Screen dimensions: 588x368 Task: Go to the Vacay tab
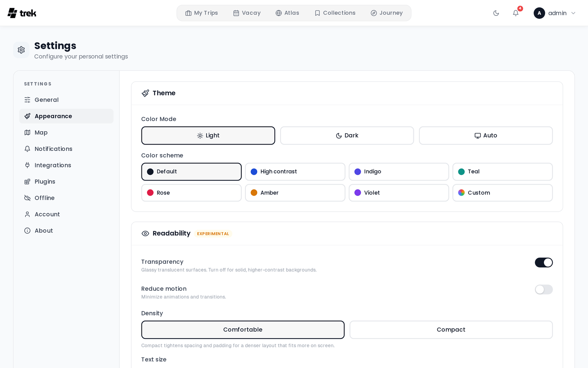coord(247,13)
